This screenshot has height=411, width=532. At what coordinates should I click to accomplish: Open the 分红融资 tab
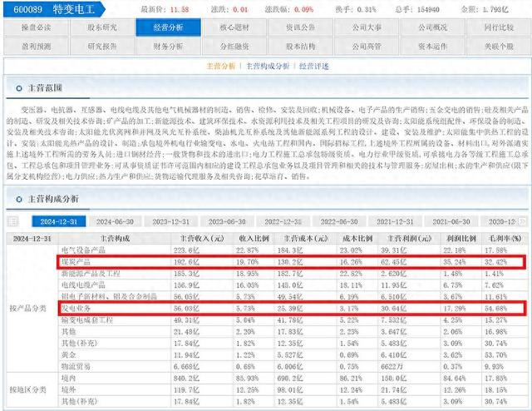234,47
